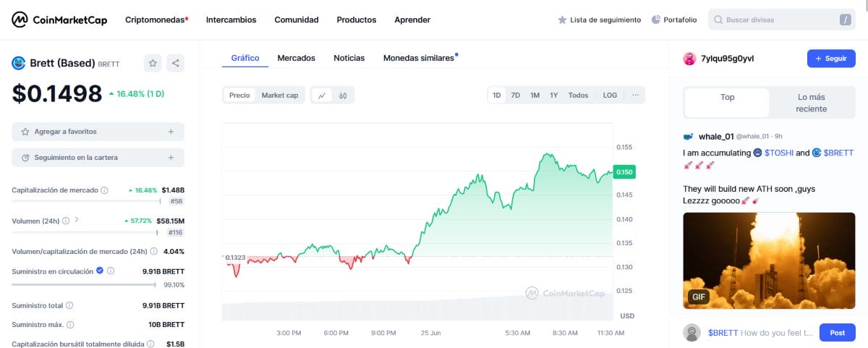Expand Volumen (24h) chevron
The height and width of the screenshot is (348, 868).
pyautogui.click(x=77, y=220)
